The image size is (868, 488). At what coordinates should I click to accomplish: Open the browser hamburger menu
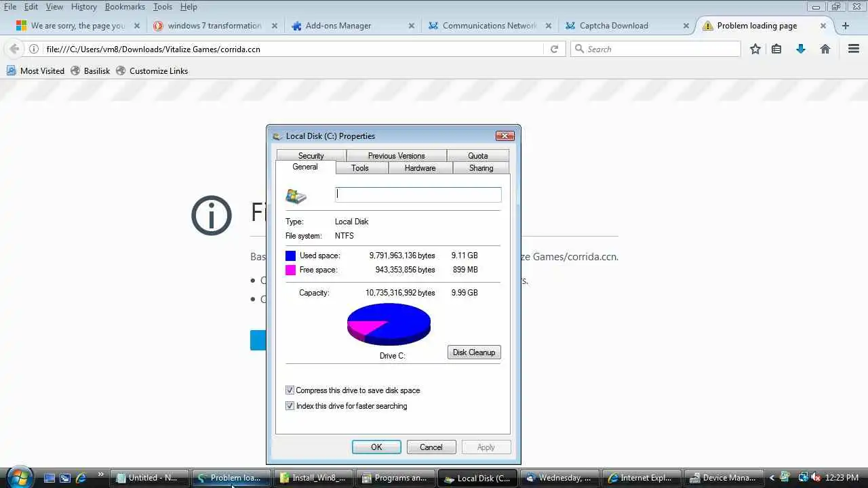pos(854,49)
